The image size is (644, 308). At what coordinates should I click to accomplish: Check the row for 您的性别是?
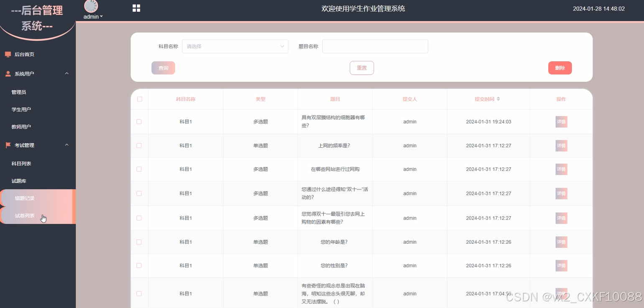tap(139, 265)
